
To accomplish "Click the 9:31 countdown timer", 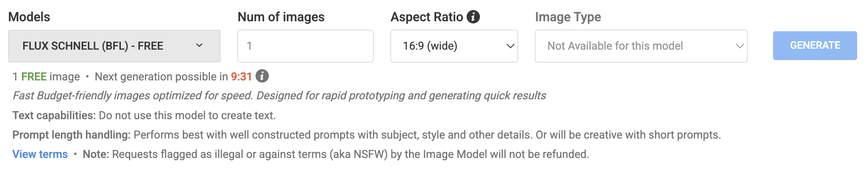I will click(241, 77).
